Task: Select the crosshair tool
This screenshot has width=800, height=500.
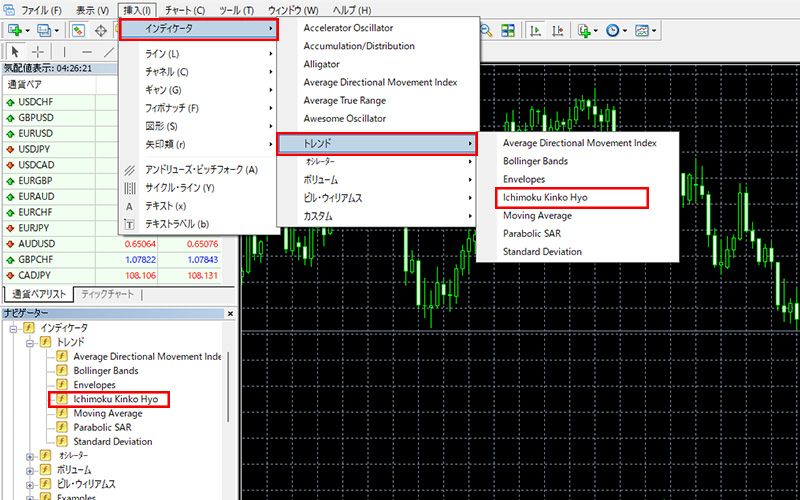Action: [x=38, y=51]
